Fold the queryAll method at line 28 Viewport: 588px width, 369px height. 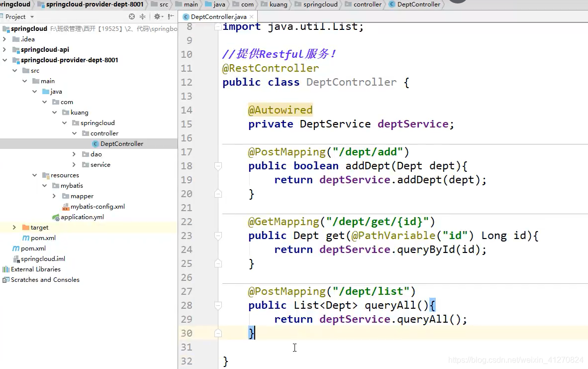click(x=218, y=305)
